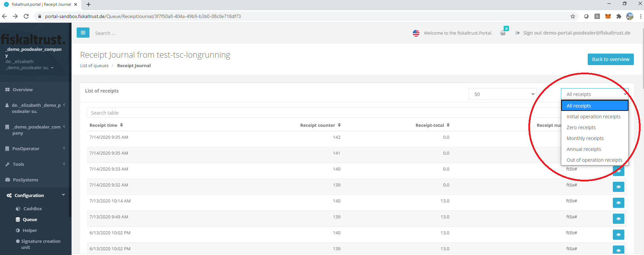
Task: Open the Overview sidebar link
Action: pyautogui.click(x=22, y=90)
